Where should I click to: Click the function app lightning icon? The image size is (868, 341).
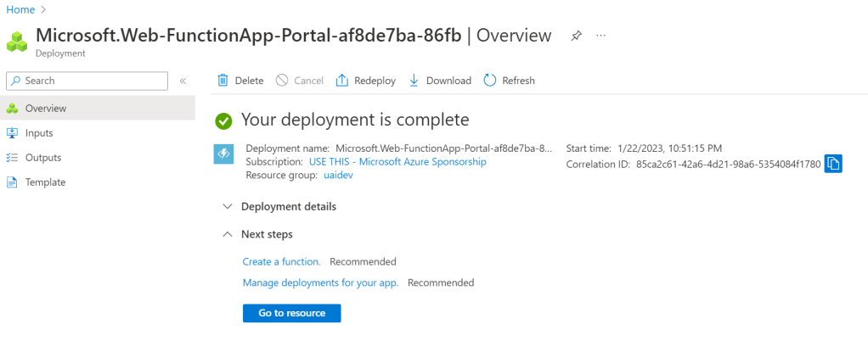223,155
